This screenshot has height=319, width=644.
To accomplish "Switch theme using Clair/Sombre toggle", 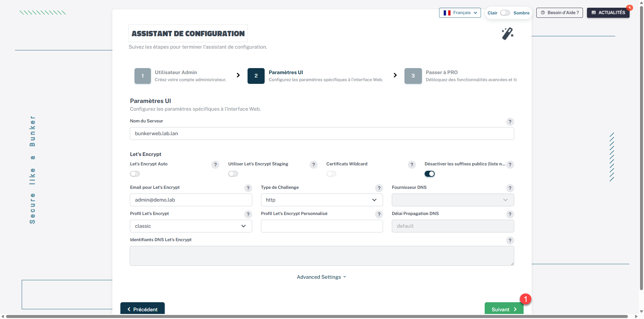I will coord(505,13).
